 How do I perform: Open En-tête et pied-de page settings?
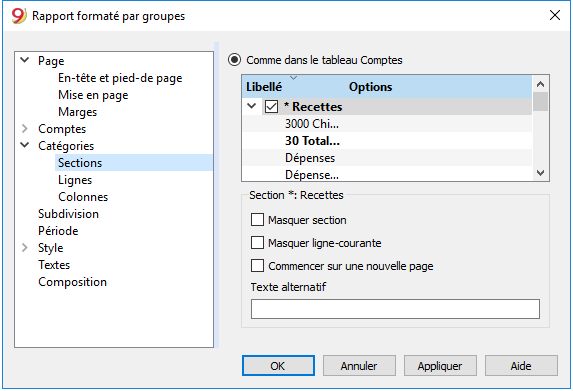point(120,78)
